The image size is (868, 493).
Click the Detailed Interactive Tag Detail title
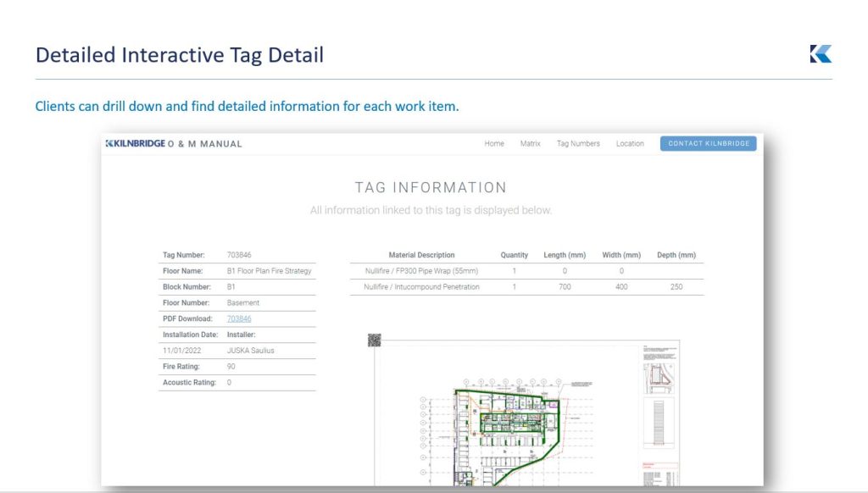(x=179, y=56)
